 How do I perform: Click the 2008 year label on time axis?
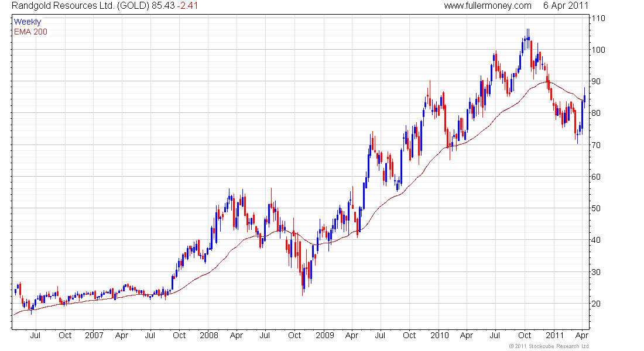[208, 335]
